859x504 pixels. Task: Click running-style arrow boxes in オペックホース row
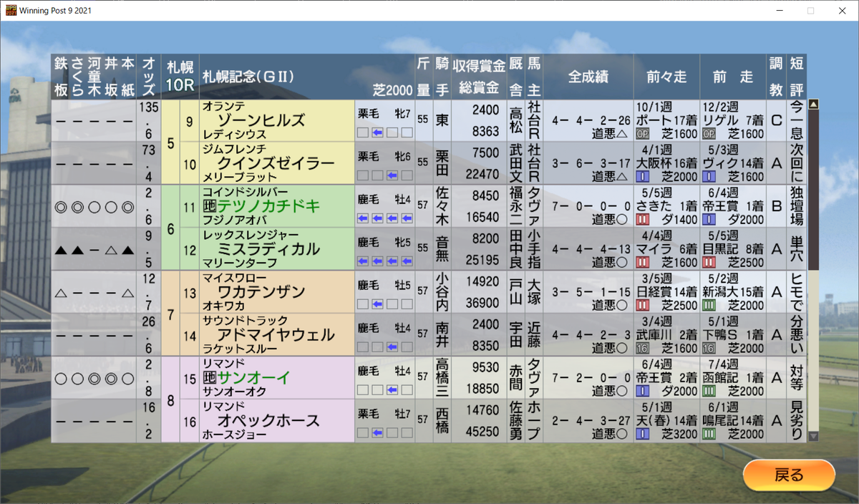pos(385,433)
